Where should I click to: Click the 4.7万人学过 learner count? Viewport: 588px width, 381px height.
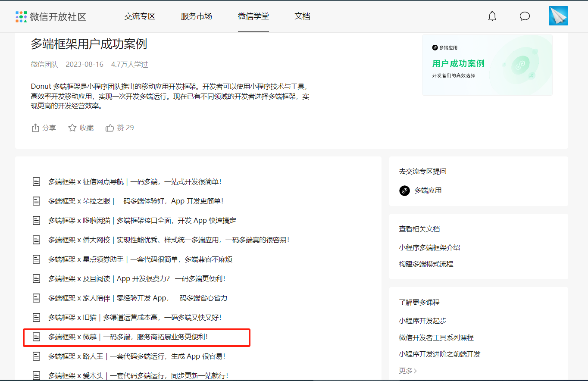click(x=129, y=65)
